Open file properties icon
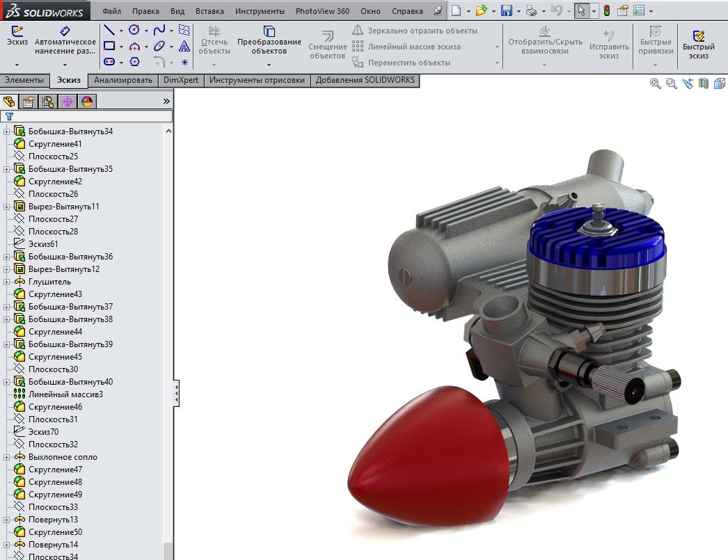The width and height of the screenshot is (728, 560). pyautogui.click(x=623, y=10)
